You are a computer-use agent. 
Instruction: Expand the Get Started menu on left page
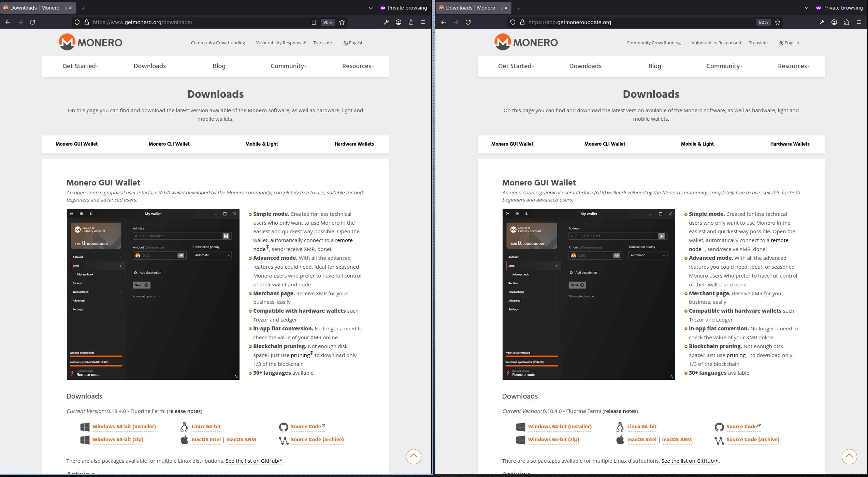(80, 66)
